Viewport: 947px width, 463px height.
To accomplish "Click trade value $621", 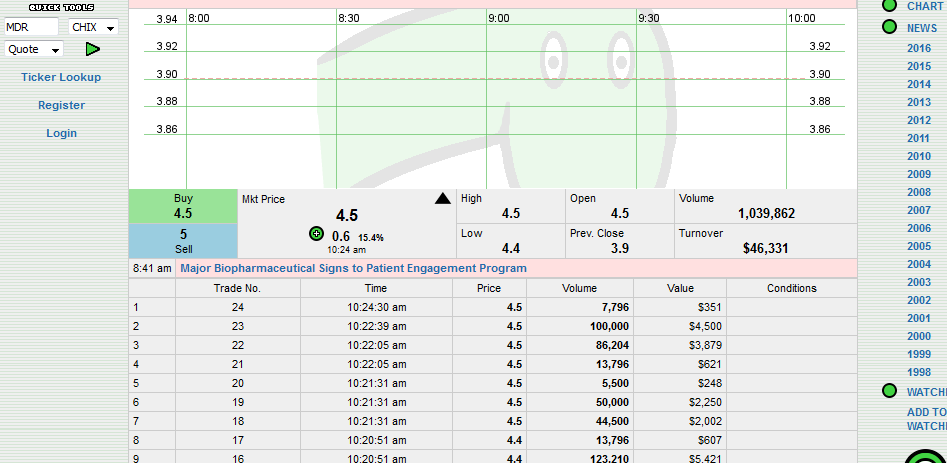I will click(710, 365).
